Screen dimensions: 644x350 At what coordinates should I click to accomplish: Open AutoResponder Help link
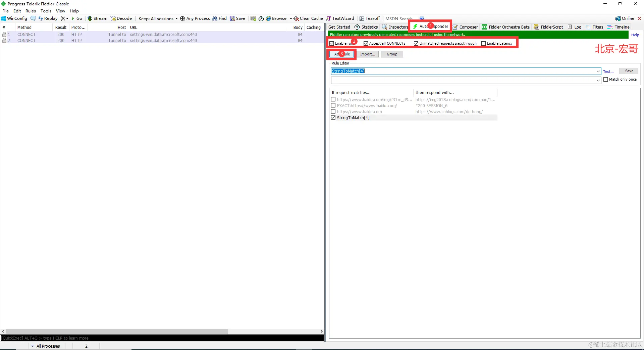click(x=635, y=35)
